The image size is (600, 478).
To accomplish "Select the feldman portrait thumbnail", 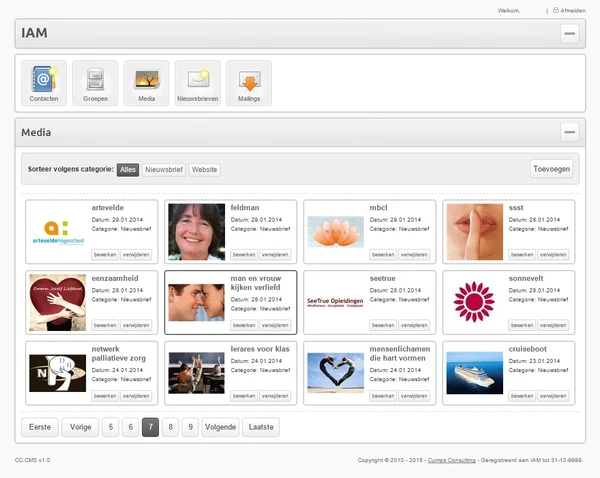I will point(197,232).
